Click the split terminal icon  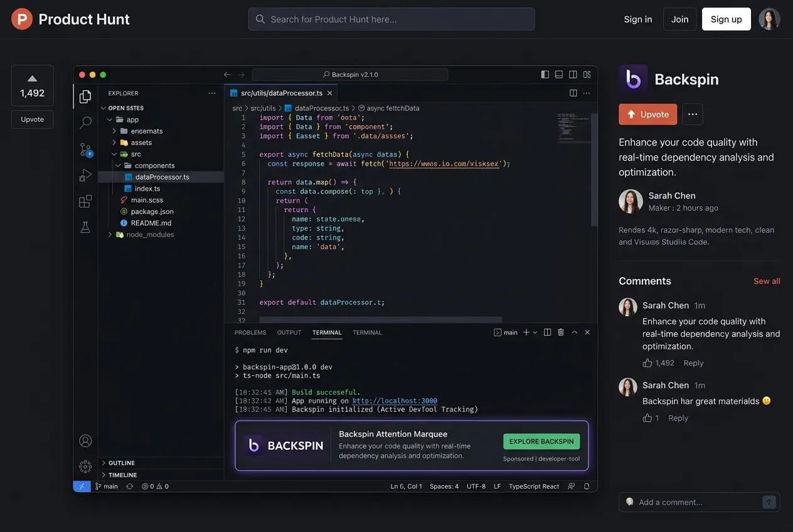tap(548, 332)
